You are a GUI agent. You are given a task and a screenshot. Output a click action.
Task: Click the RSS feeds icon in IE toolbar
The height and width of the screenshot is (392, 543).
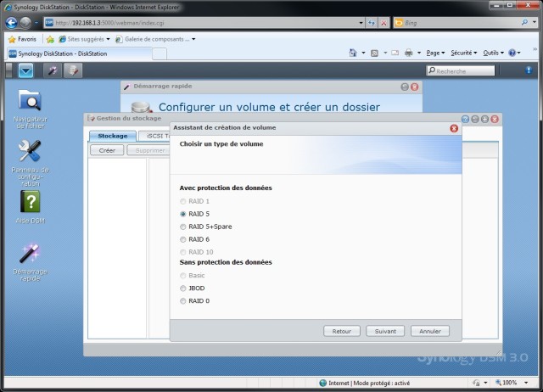[374, 53]
